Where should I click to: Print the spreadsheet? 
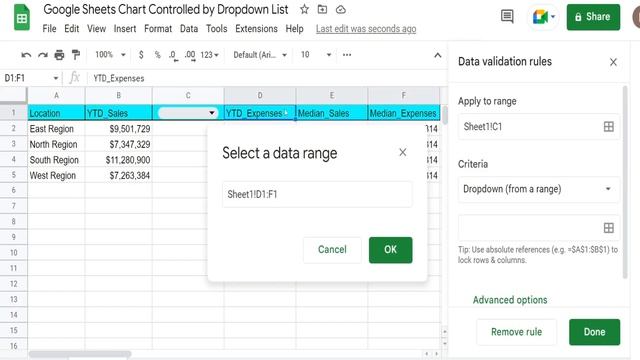pos(59,55)
